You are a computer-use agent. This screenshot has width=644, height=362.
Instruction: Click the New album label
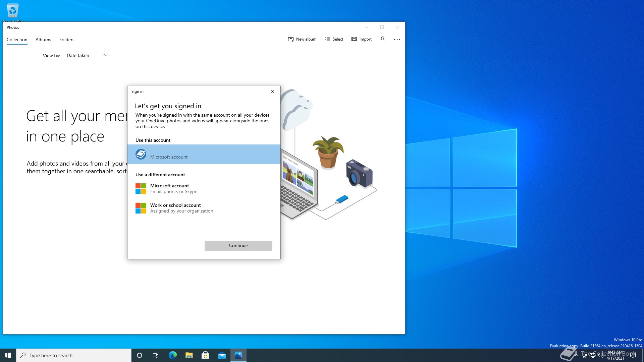(x=306, y=39)
